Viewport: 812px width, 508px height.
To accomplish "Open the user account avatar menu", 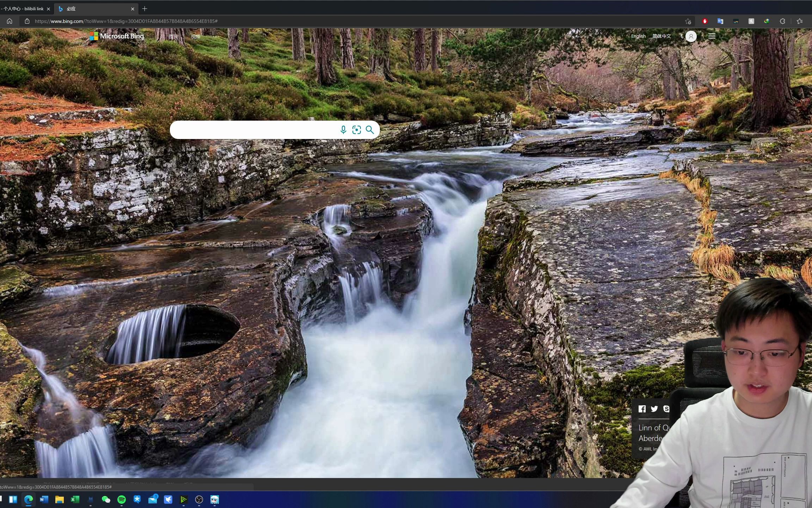I will pyautogui.click(x=691, y=36).
